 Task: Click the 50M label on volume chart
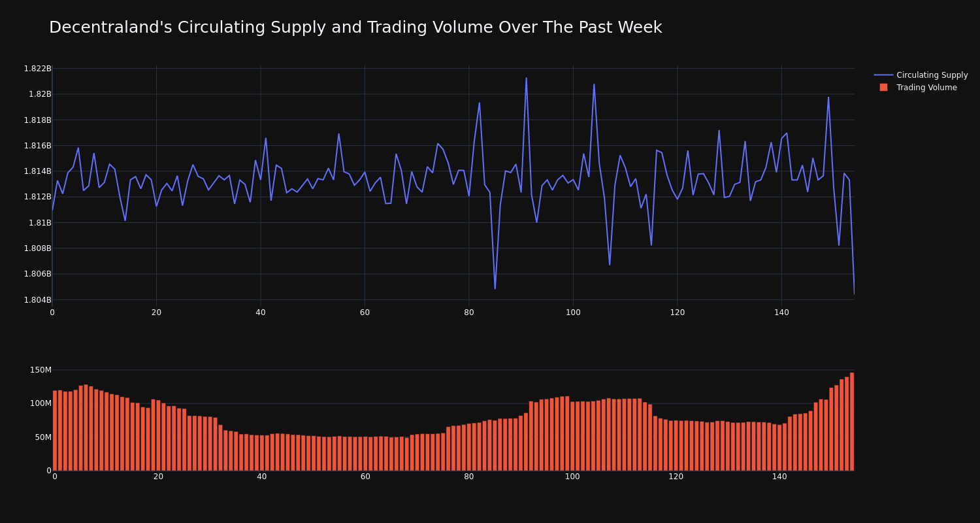[x=42, y=437]
